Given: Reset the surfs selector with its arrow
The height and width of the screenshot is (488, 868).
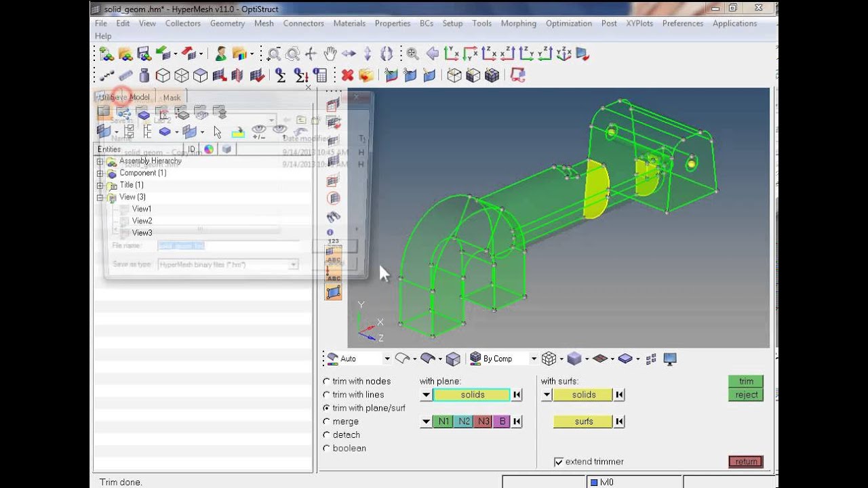Looking at the screenshot, I should (x=619, y=422).
